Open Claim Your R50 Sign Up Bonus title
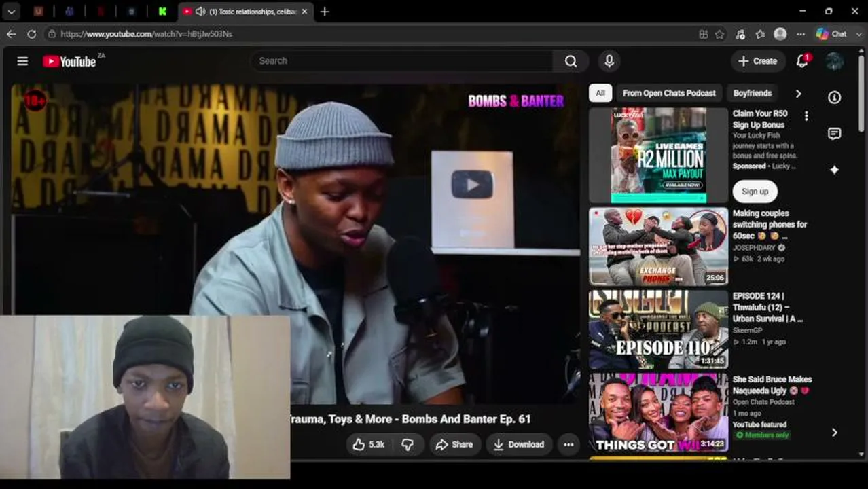This screenshot has height=489, width=868. (x=760, y=120)
